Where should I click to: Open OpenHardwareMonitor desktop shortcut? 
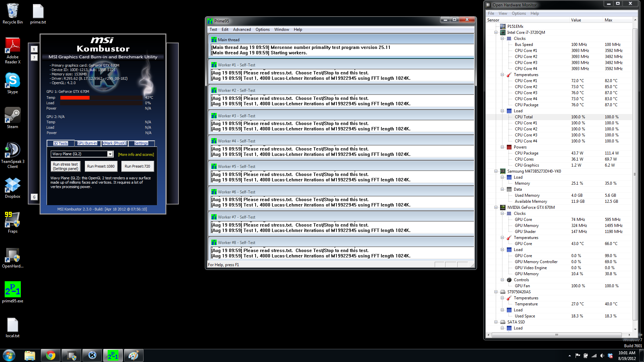(13, 257)
